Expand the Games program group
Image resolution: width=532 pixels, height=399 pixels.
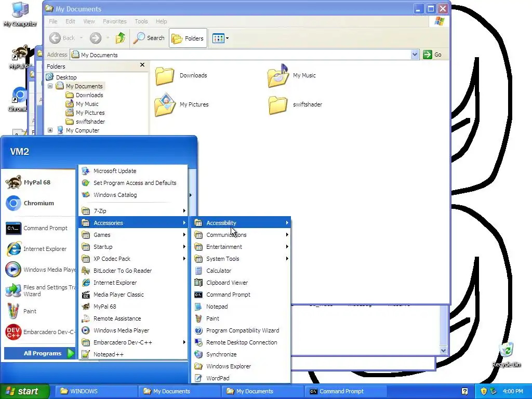click(133, 234)
